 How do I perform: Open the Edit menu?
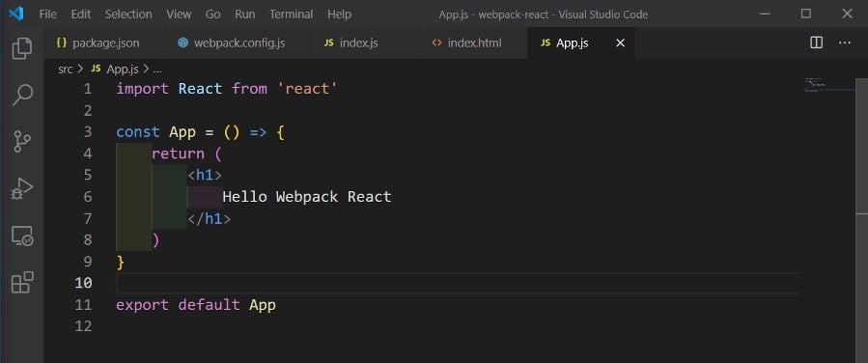click(81, 14)
